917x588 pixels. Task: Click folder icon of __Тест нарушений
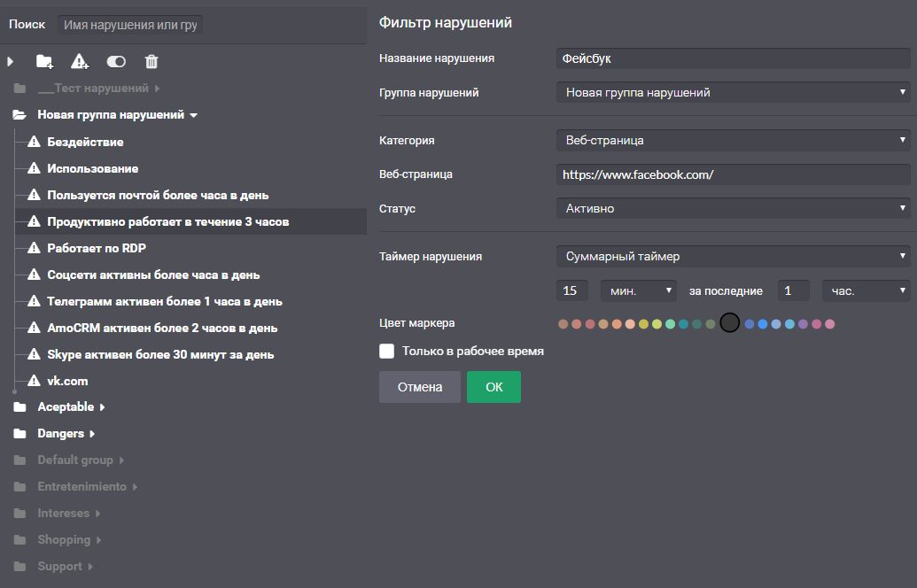point(19,89)
